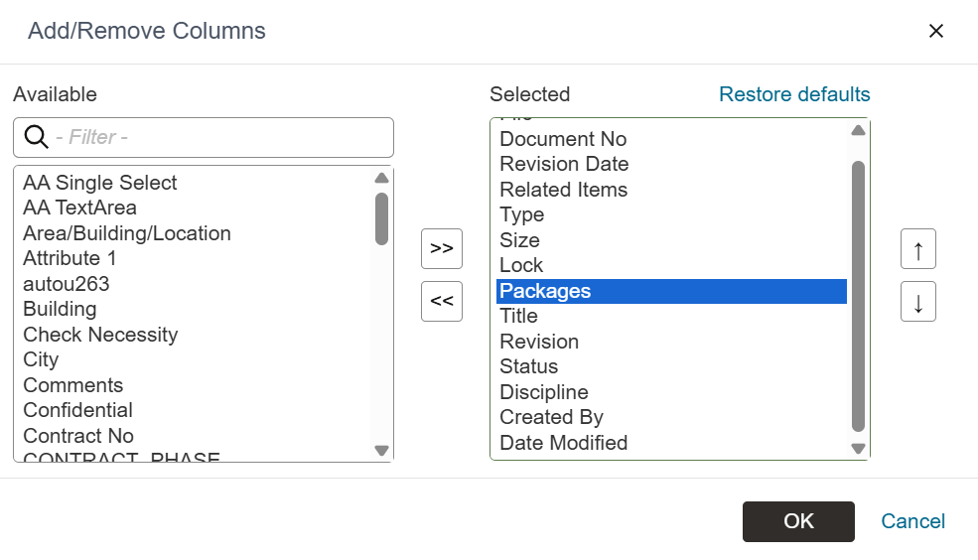Click the search magnifier icon
Image resolution: width=978 pixels, height=560 pixels.
37,137
